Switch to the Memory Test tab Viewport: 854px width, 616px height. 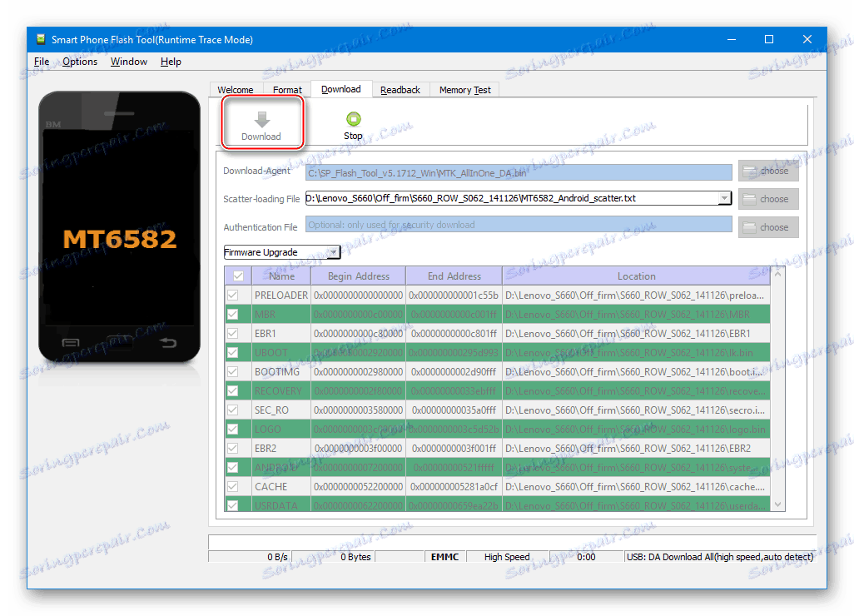[464, 89]
